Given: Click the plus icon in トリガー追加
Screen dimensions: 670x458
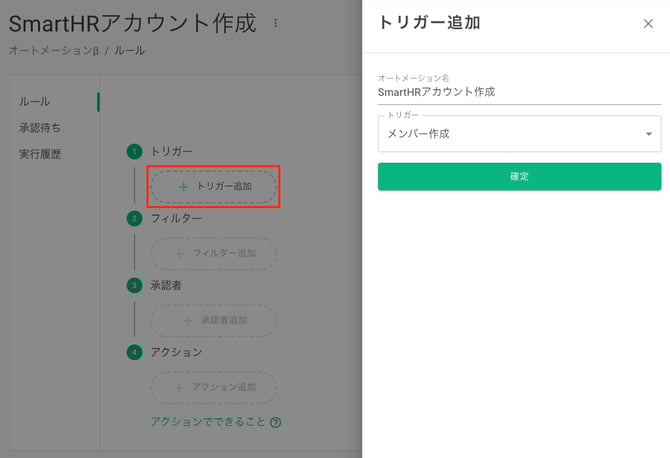Looking at the screenshot, I should 183,187.
